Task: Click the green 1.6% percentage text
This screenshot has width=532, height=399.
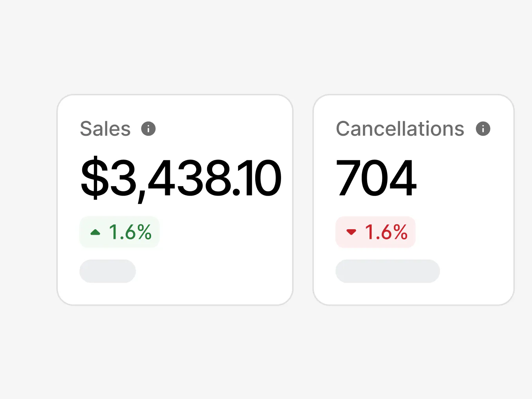Action: click(x=130, y=232)
